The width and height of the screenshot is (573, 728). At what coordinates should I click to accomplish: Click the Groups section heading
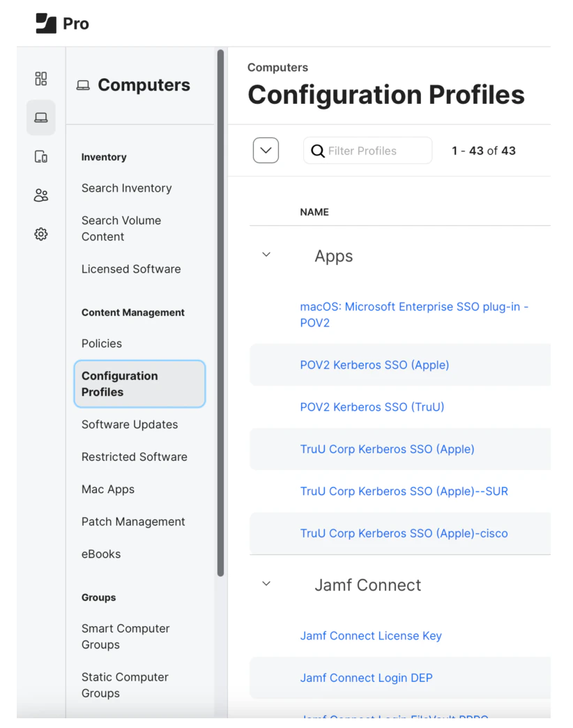99,598
